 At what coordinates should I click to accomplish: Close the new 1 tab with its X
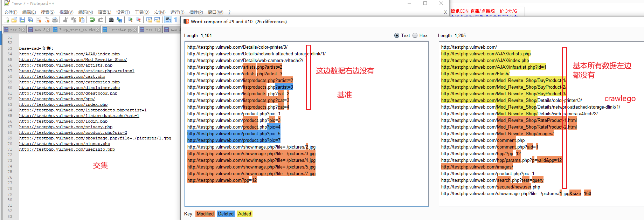159,30
